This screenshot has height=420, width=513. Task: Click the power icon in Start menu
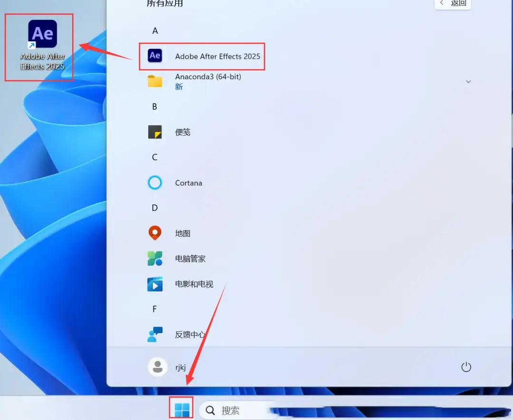(466, 367)
